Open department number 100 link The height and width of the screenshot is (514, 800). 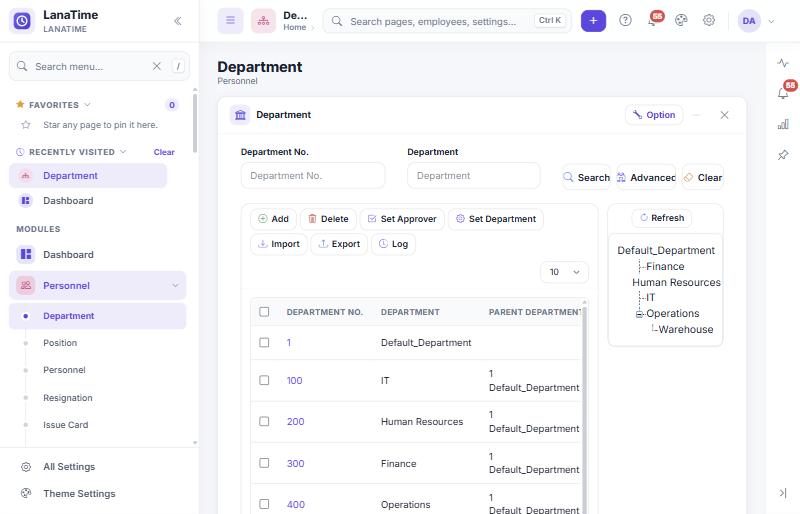point(294,381)
